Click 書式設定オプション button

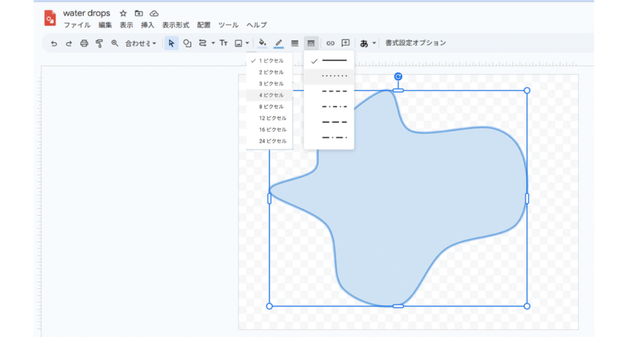coord(416,43)
